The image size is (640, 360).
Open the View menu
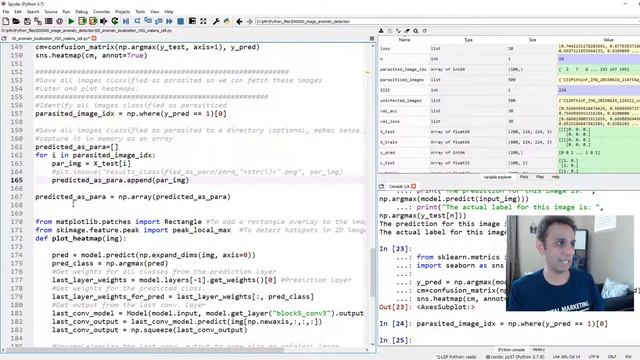coord(155,12)
